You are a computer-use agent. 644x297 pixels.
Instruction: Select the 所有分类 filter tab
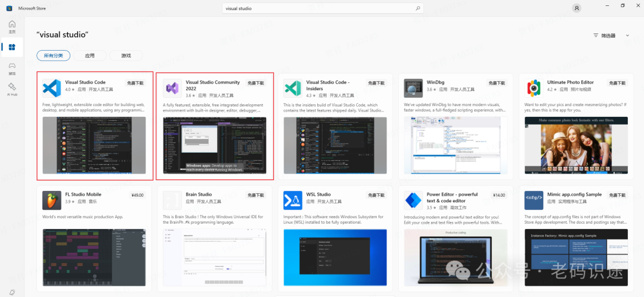pyautogui.click(x=54, y=55)
